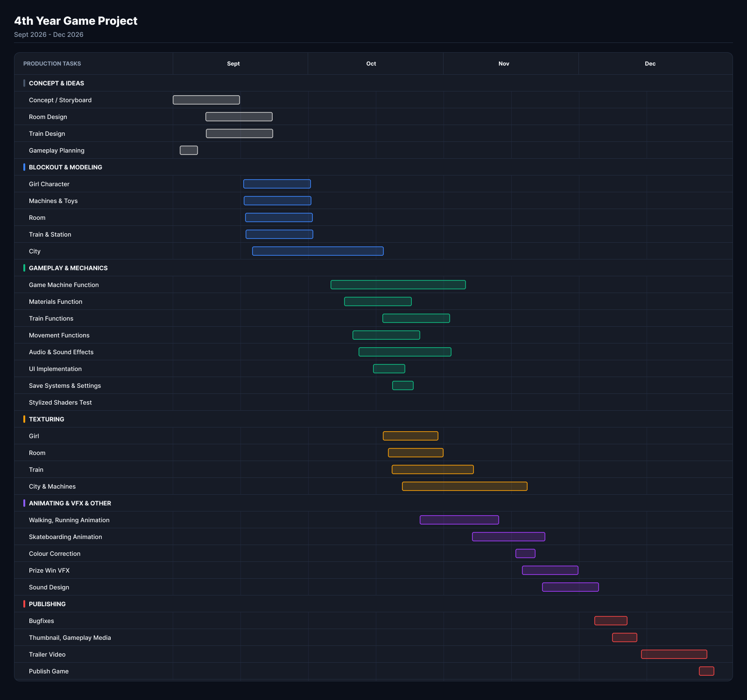Click the Nov month column header
This screenshot has width=747, height=700.
tap(504, 63)
